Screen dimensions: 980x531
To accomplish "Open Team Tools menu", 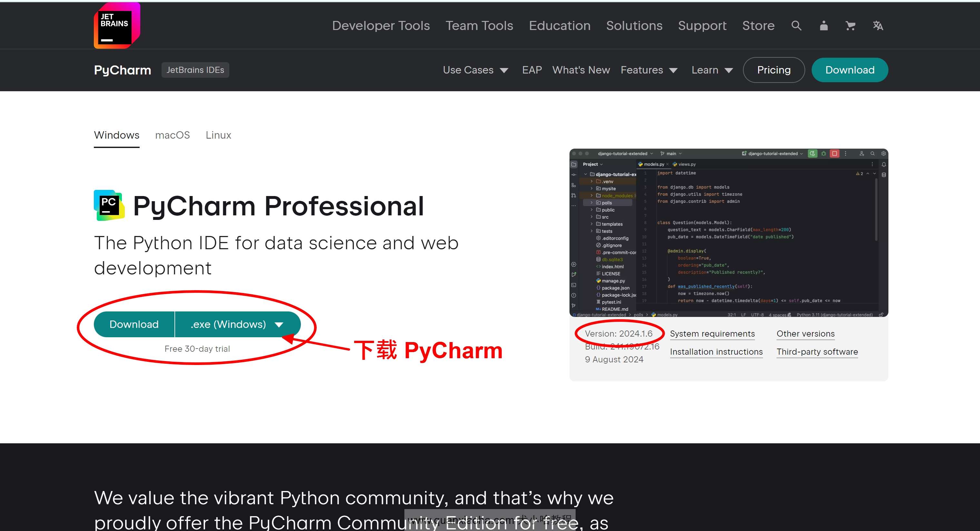I will (x=479, y=25).
